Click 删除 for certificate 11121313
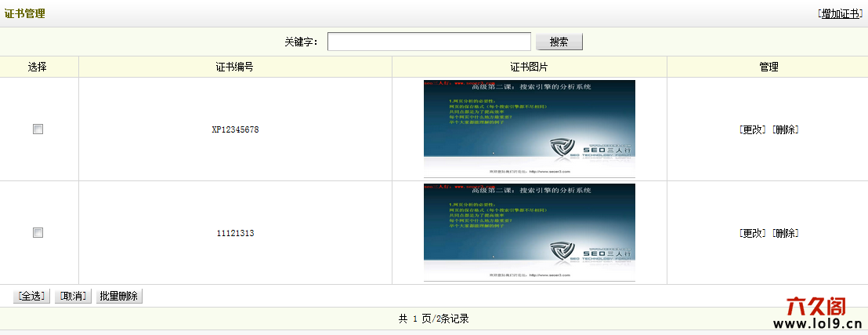The width and height of the screenshot is (868, 335). [x=786, y=233]
